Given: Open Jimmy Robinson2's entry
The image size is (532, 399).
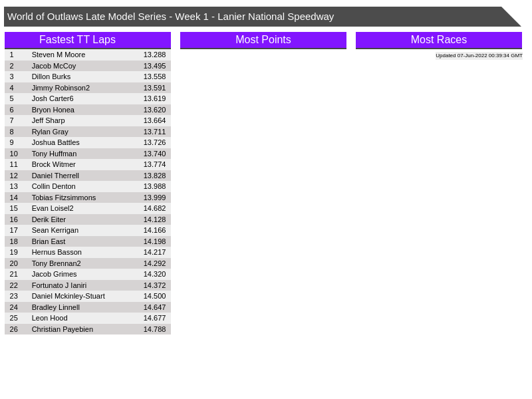Looking at the screenshot, I should [x=61, y=88].
